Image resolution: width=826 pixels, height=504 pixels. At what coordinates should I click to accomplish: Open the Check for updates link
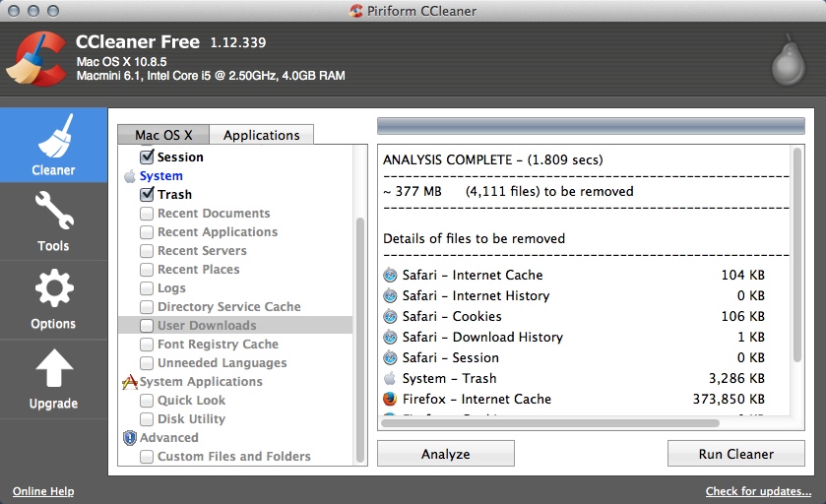click(758, 491)
